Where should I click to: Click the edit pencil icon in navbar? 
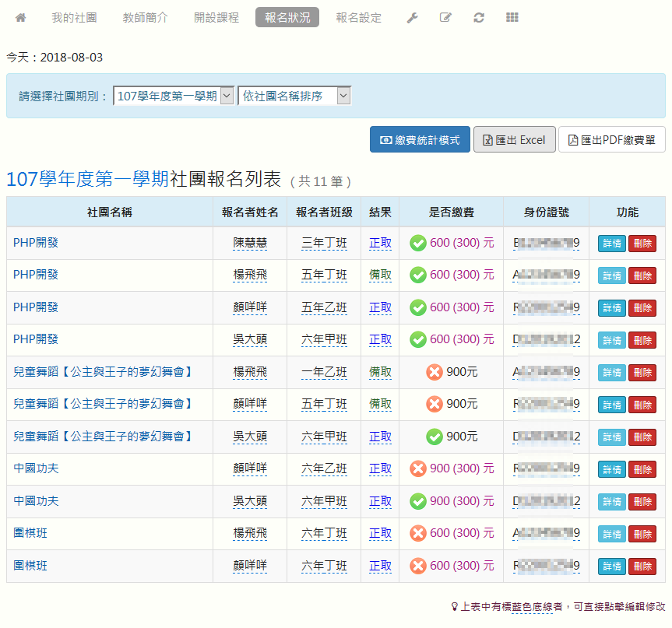(445, 17)
